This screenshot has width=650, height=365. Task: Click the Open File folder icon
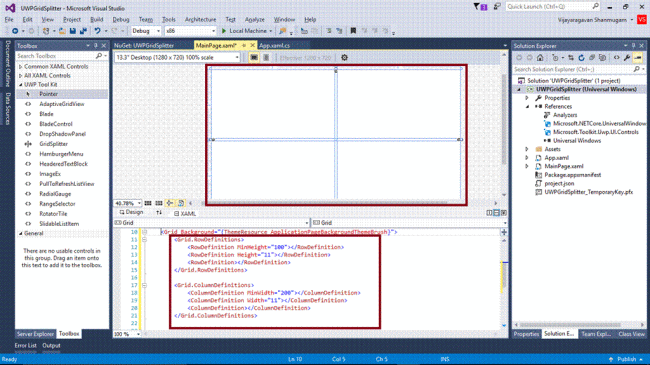(x=62, y=31)
